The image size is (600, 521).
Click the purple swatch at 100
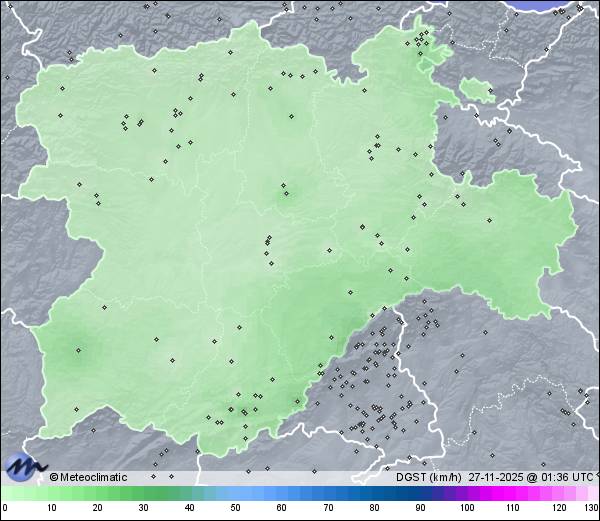[x=467, y=493]
